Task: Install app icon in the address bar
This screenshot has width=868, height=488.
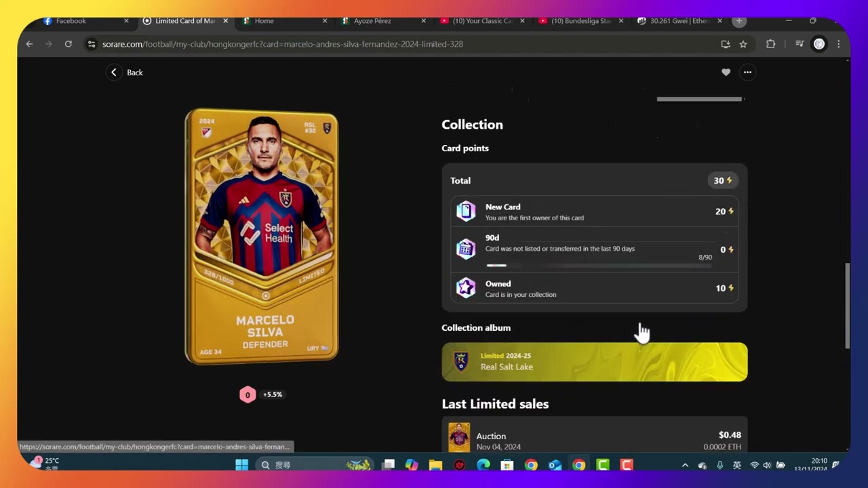Action: (726, 44)
